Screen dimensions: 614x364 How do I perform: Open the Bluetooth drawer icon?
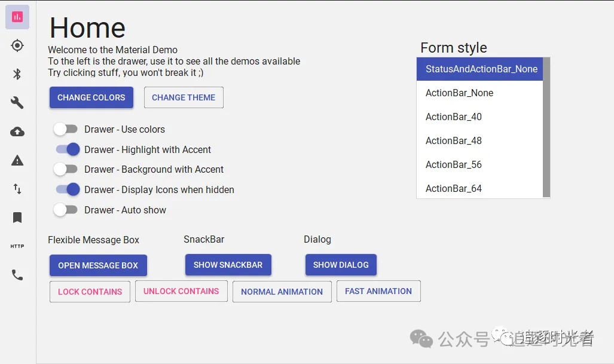point(17,74)
